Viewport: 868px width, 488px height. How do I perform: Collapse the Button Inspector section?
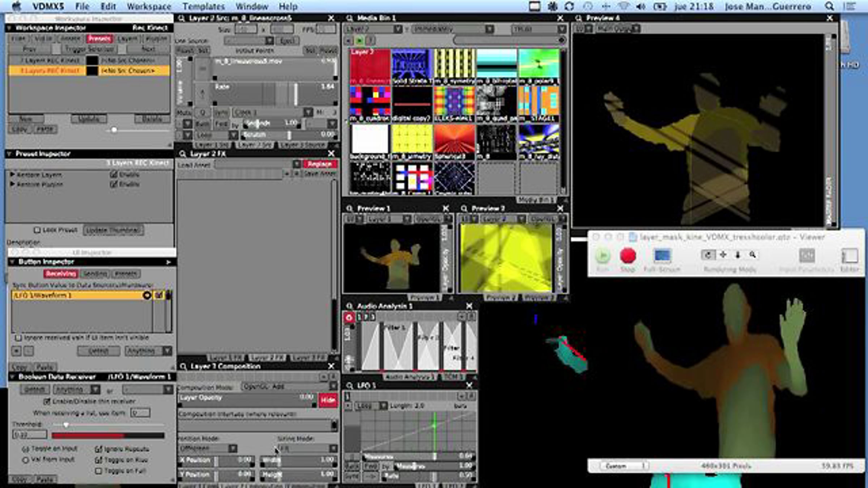coord(12,262)
